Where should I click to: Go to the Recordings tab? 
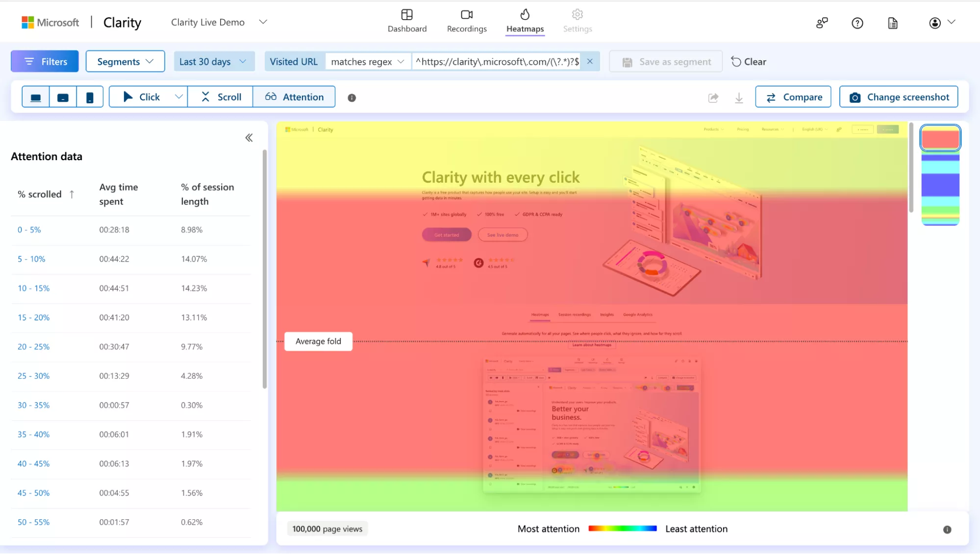466,21
